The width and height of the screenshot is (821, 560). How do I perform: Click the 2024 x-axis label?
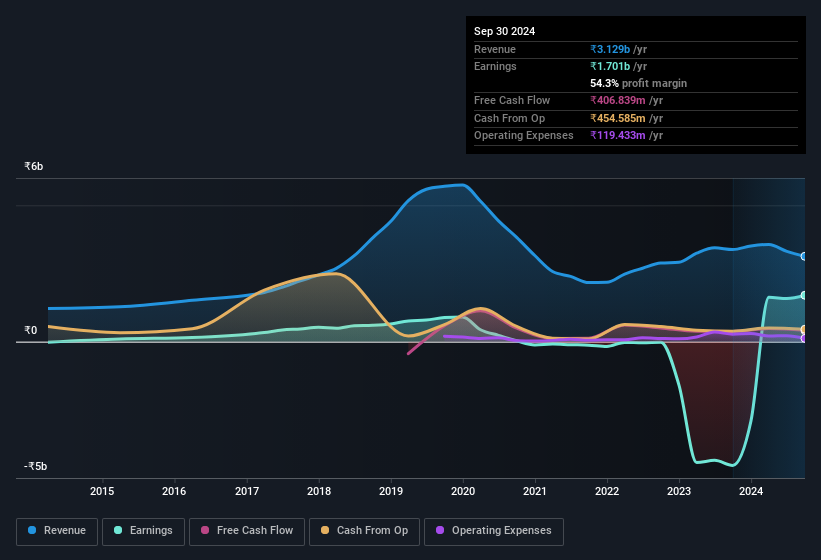(x=751, y=491)
